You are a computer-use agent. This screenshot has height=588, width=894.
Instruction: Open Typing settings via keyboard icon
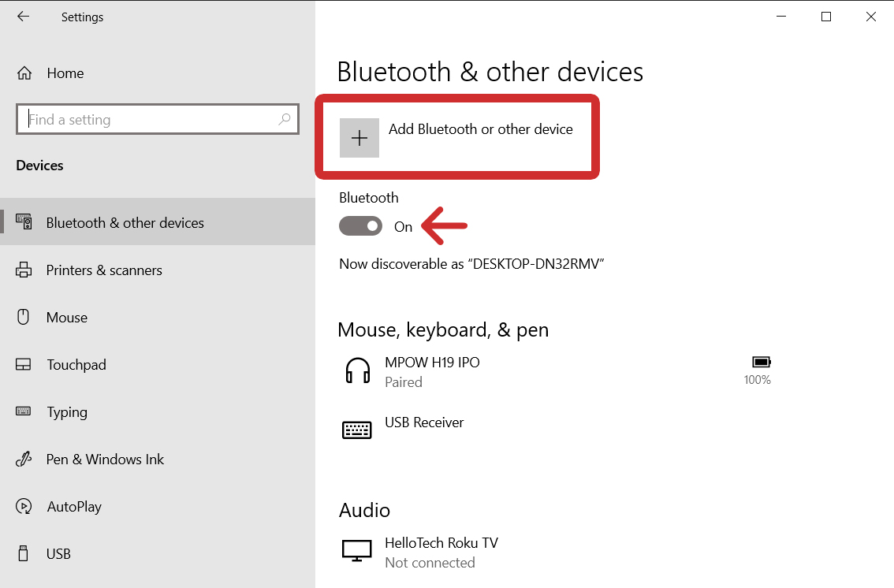tap(24, 411)
